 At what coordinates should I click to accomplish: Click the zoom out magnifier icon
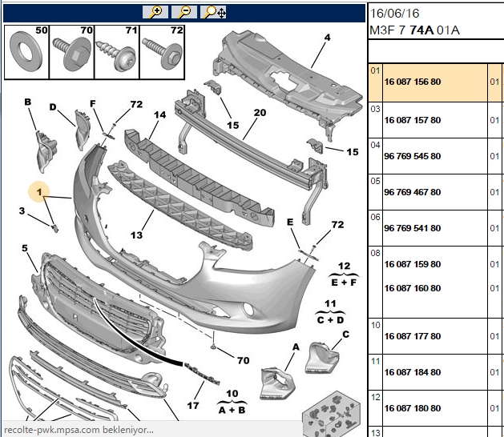pos(184,12)
